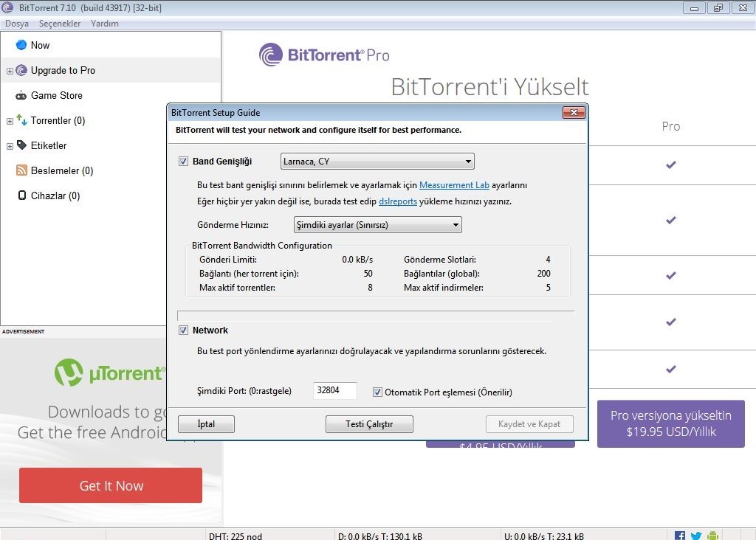This screenshot has width=756, height=540.
Task: Click DHT: 225 nod status entry
Action: (236, 536)
